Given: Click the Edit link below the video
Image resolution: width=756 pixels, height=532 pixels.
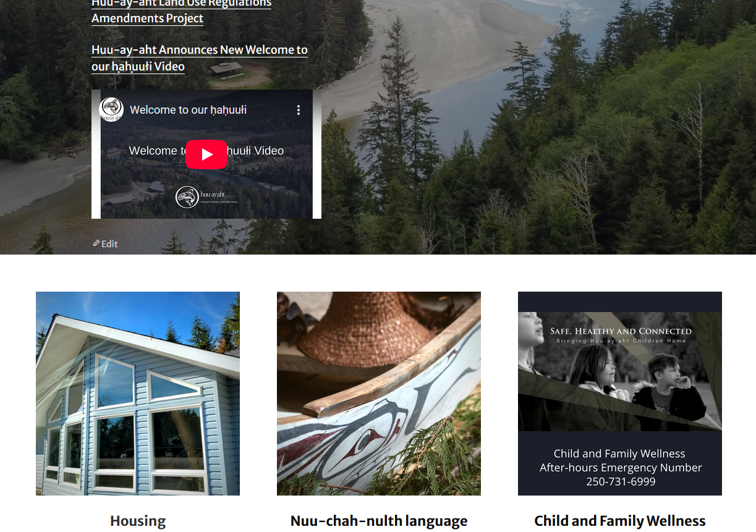Looking at the screenshot, I should 109,243.
